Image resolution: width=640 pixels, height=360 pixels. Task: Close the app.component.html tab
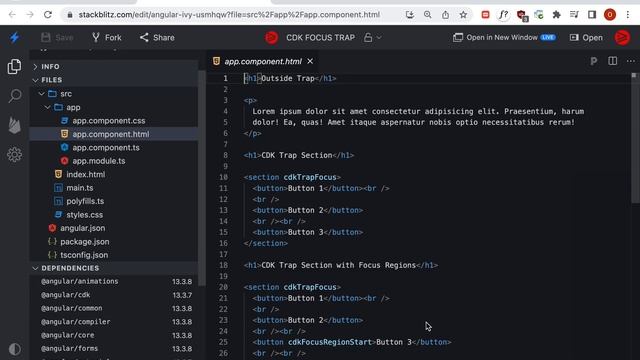[x=310, y=61]
